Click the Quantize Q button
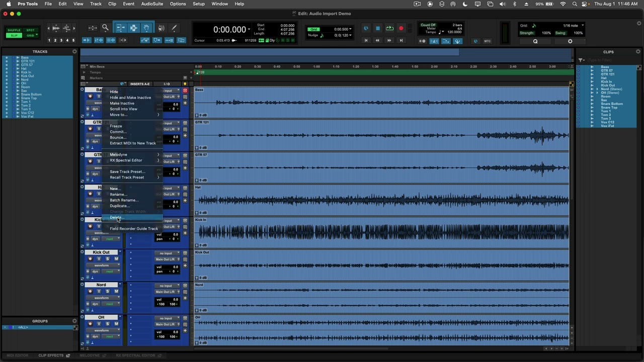 coord(535,41)
